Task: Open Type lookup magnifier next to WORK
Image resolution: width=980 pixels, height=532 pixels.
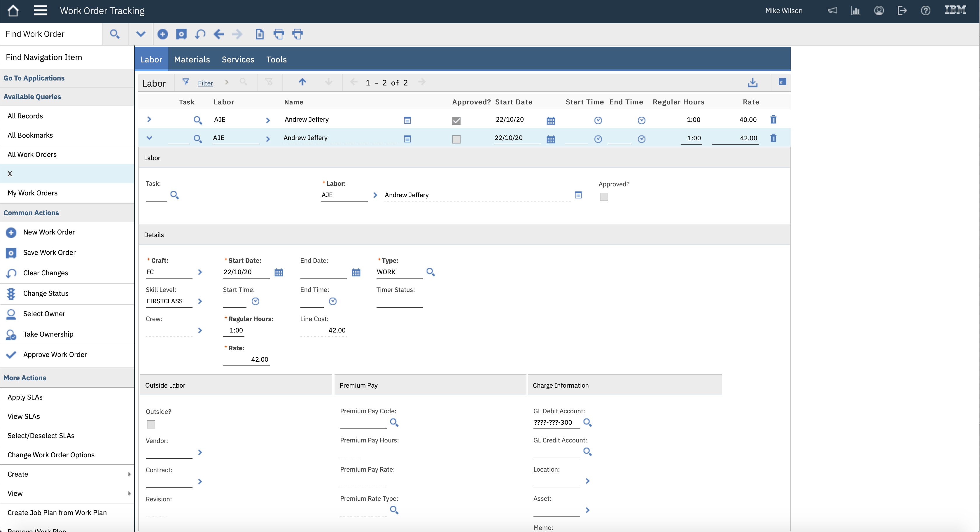Action: coord(430,272)
